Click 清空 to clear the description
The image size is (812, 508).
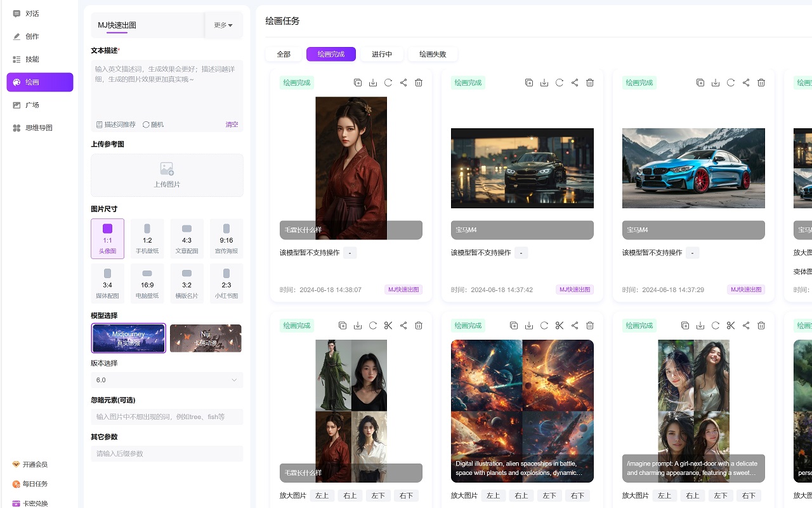tap(232, 124)
